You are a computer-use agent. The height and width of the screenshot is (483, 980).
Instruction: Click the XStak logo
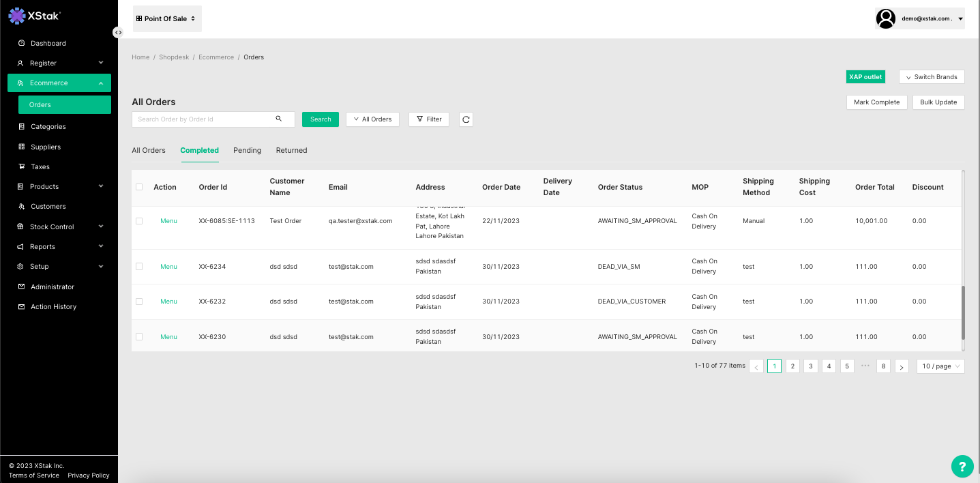click(35, 15)
